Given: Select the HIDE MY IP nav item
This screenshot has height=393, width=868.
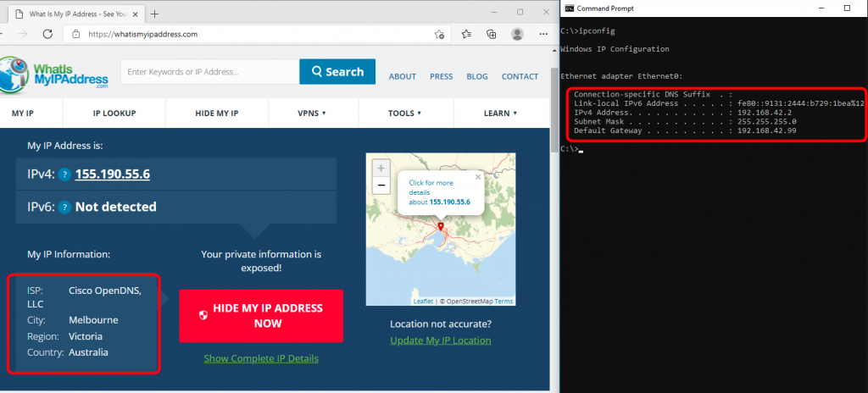Looking at the screenshot, I should click(217, 113).
